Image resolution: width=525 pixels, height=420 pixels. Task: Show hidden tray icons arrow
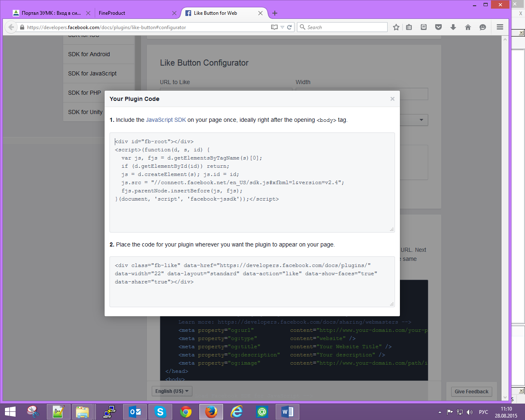click(x=440, y=412)
